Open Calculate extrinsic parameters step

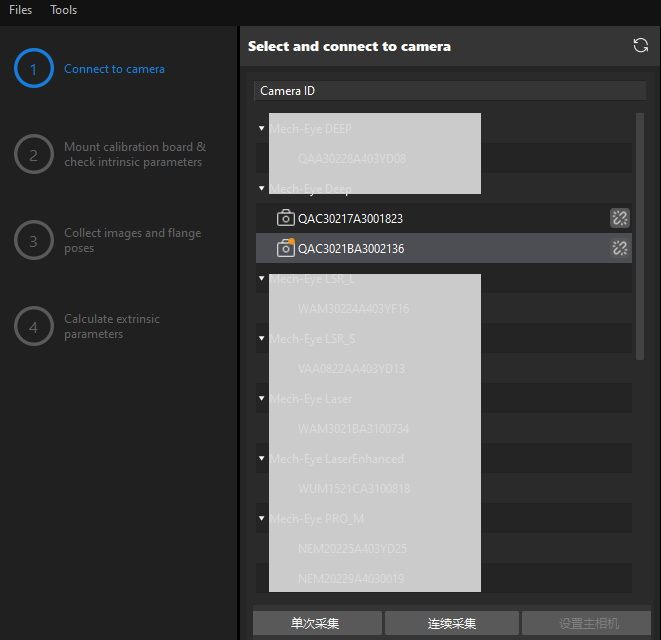[112, 326]
